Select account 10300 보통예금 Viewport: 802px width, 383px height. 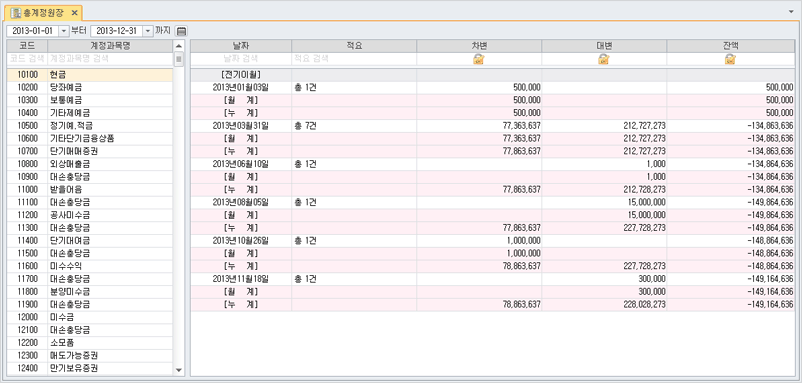[90, 100]
